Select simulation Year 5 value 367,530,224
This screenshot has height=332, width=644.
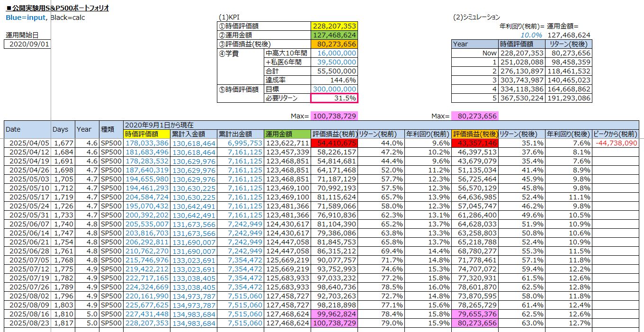pos(522,98)
